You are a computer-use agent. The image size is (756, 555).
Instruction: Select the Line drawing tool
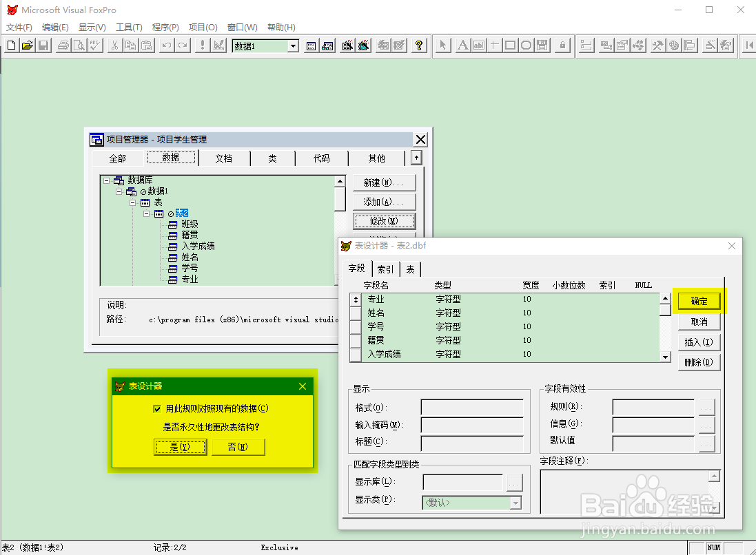click(x=495, y=45)
